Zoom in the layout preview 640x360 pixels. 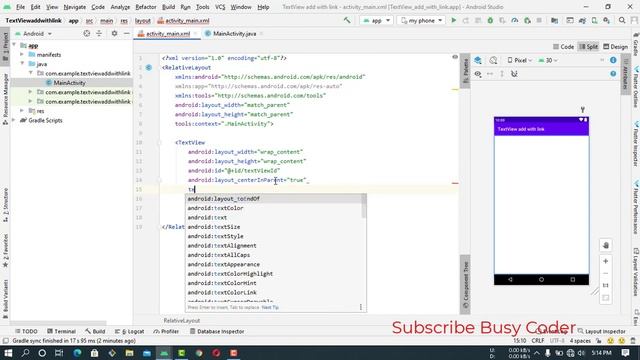point(606,261)
